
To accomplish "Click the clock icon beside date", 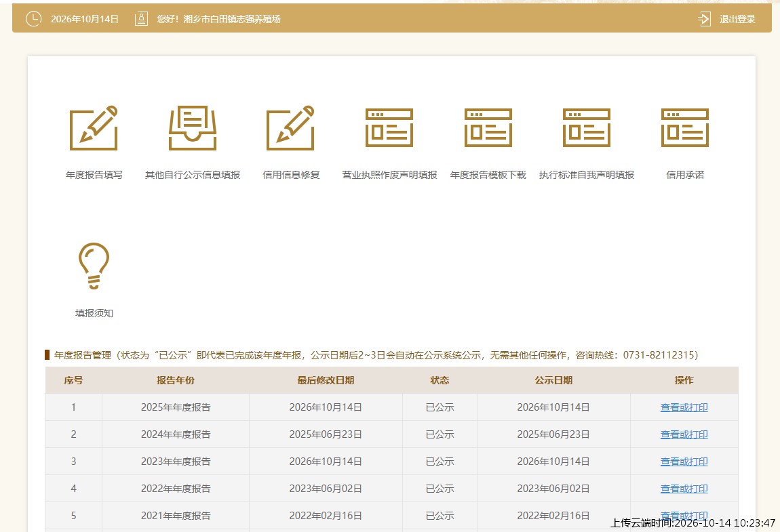I will tap(33, 19).
